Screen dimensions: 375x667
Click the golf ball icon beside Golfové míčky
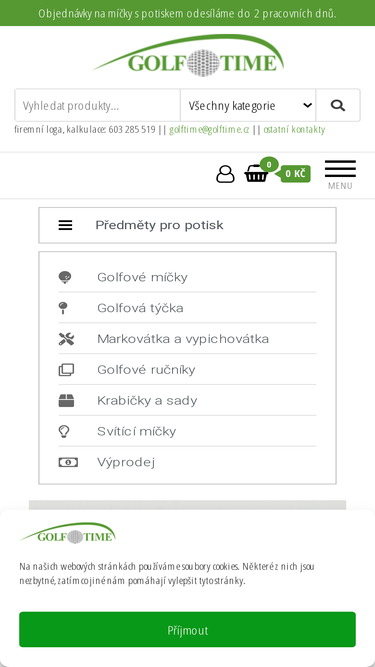[65, 277]
